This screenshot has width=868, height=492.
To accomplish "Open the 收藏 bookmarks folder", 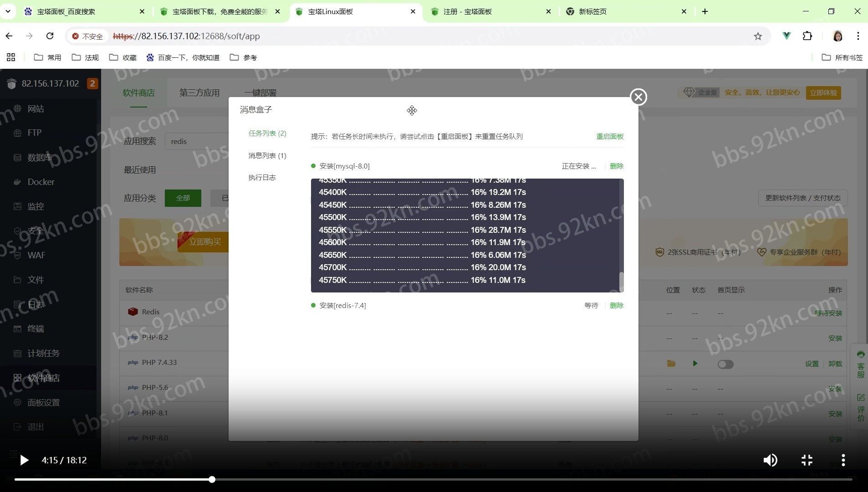I will click(x=123, y=57).
